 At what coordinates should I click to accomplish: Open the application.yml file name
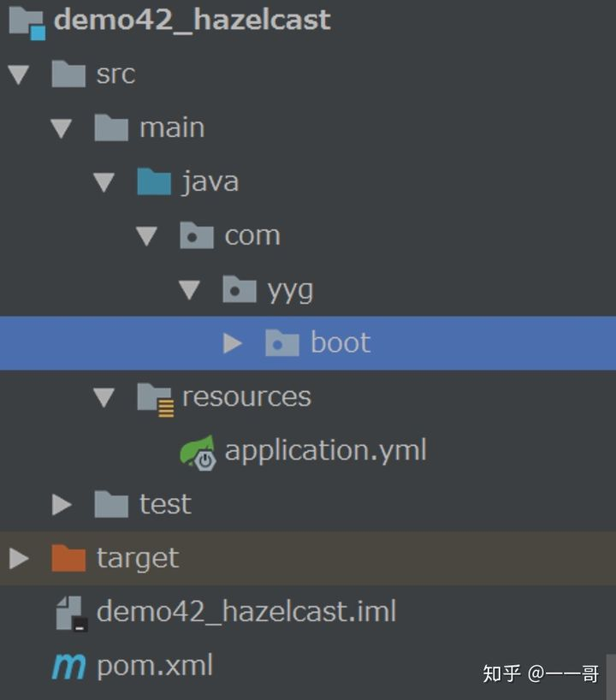point(326,451)
